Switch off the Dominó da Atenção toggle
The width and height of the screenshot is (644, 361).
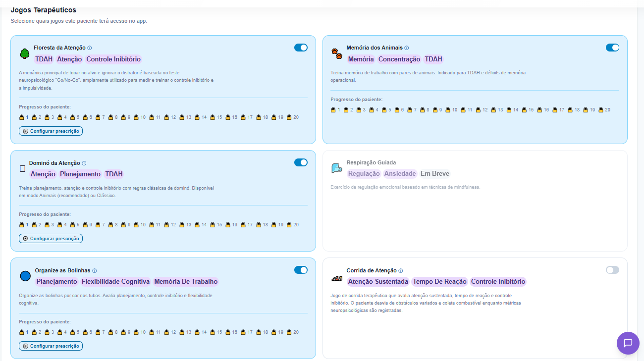301,162
